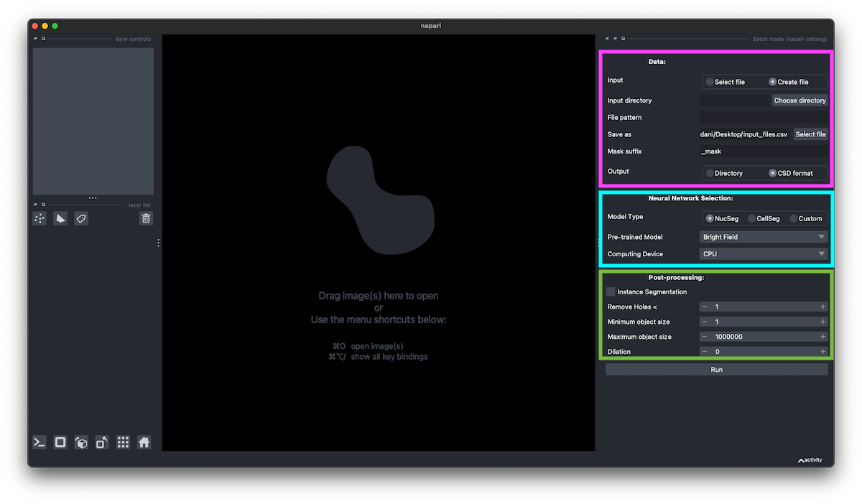Toggle grid mode icon
The height and width of the screenshot is (504, 862).
(123, 442)
